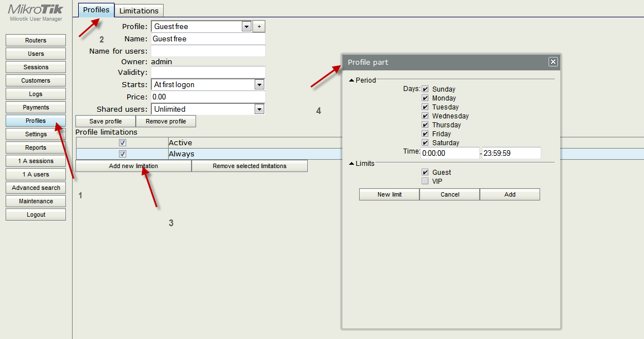The width and height of the screenshot is (644, 339).
Task: Collapse the Period section
Action: pyautogui.click(x=351, y=80)
